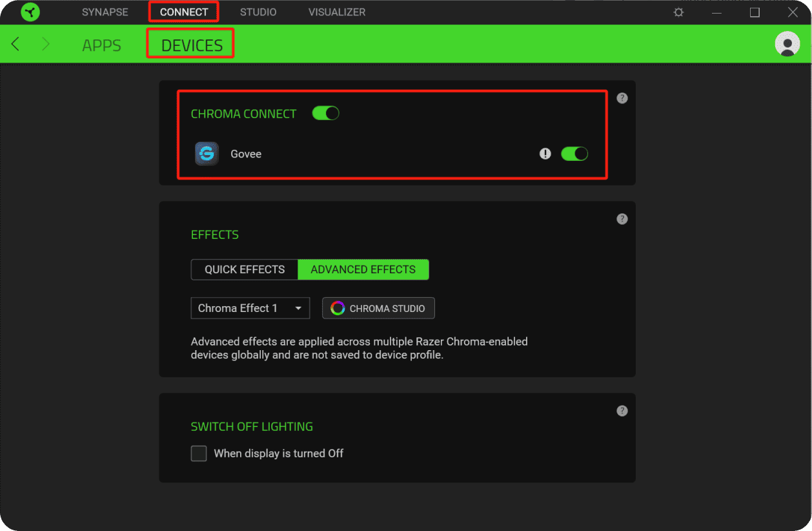This screenshot has width=812, height=531.
Task: Open the user profile avatar
Action: pyautogui.click(x=787, y=44)
